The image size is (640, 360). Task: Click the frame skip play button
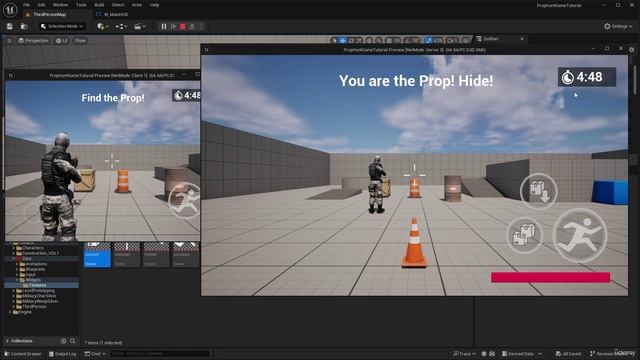pos(173,27)
